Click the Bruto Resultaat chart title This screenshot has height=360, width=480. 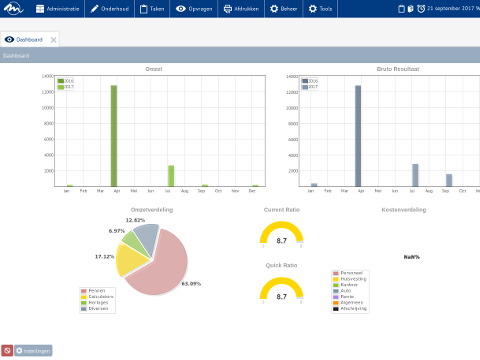pyautogui.click(x=398, y=69)
